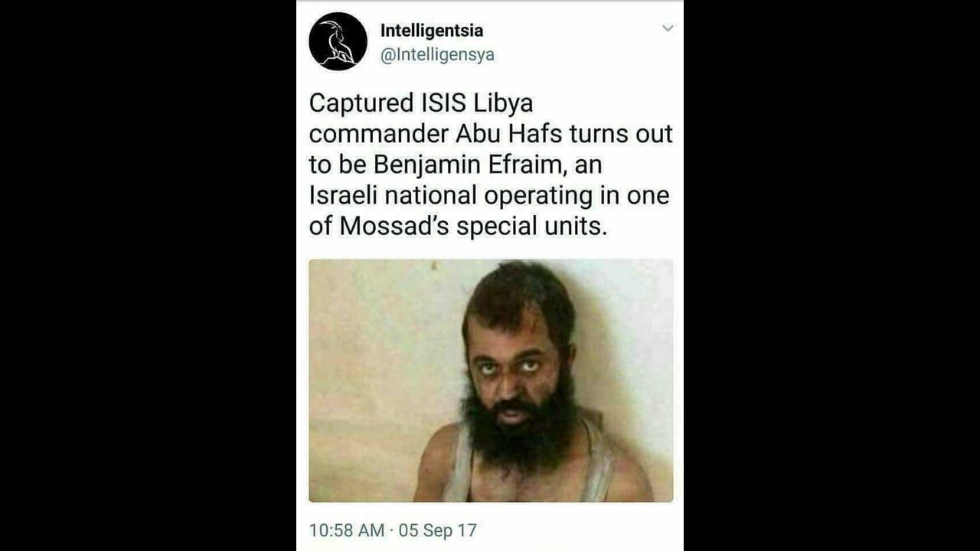Click the 10:58 AM timestamp
980x551 pixels.
[346, 530]
